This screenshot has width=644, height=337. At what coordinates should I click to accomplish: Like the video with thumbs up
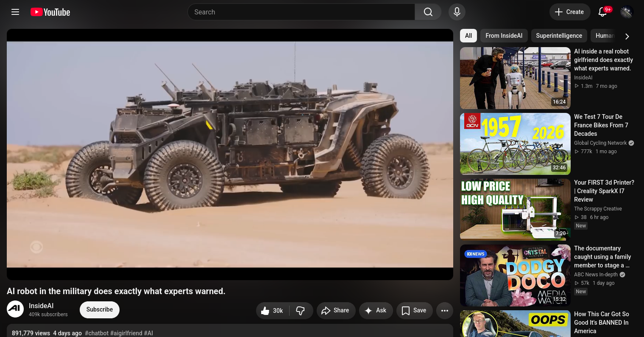point(265,311)
